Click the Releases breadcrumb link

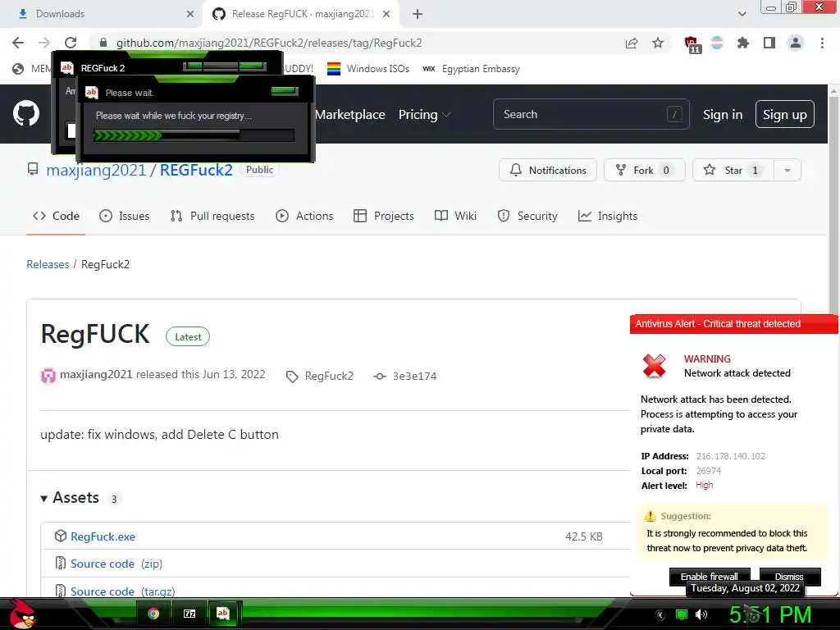(x=48, y=265)
